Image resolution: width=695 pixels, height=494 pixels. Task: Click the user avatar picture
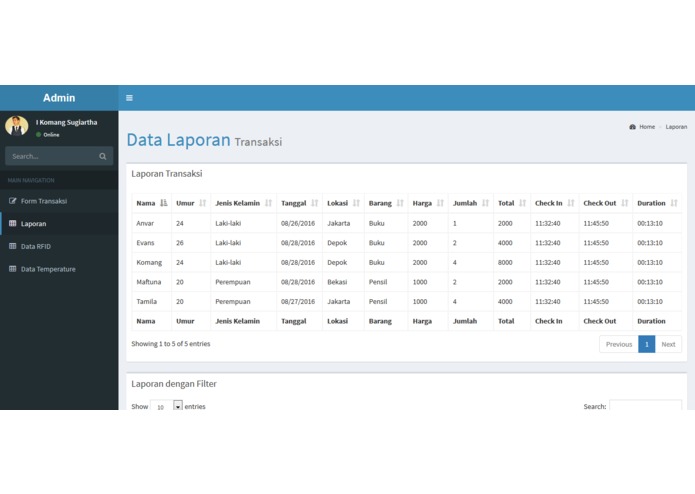[17, 126]
